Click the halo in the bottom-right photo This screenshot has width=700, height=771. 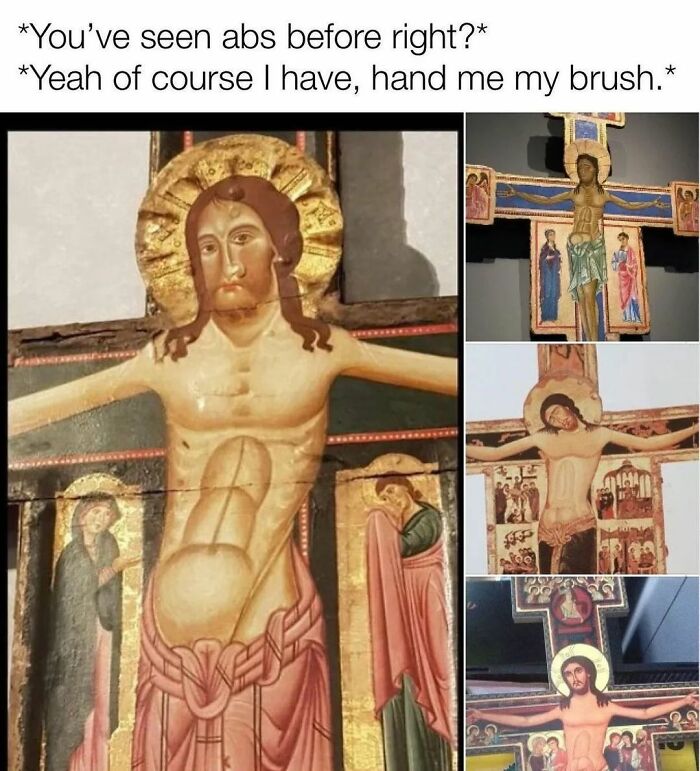(580, 670)
